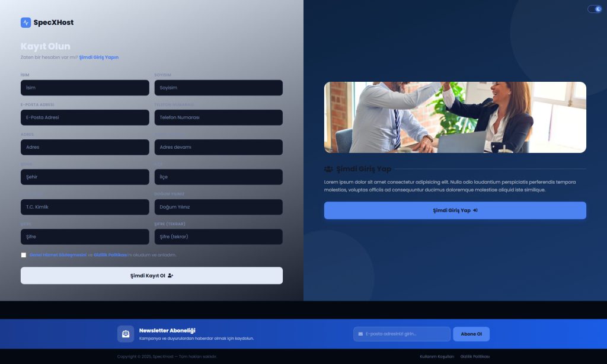The image size is (607, 364).
Task: Click the İsim input field
Action: 85,88
